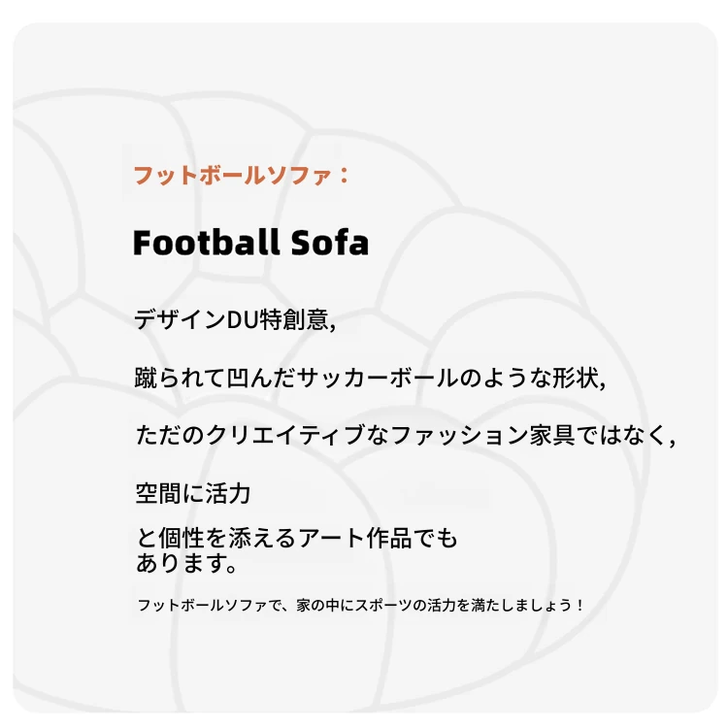This screenshot has height=728, width=728.
Task: Click the word Football in the title
Action: coord(207,243)
